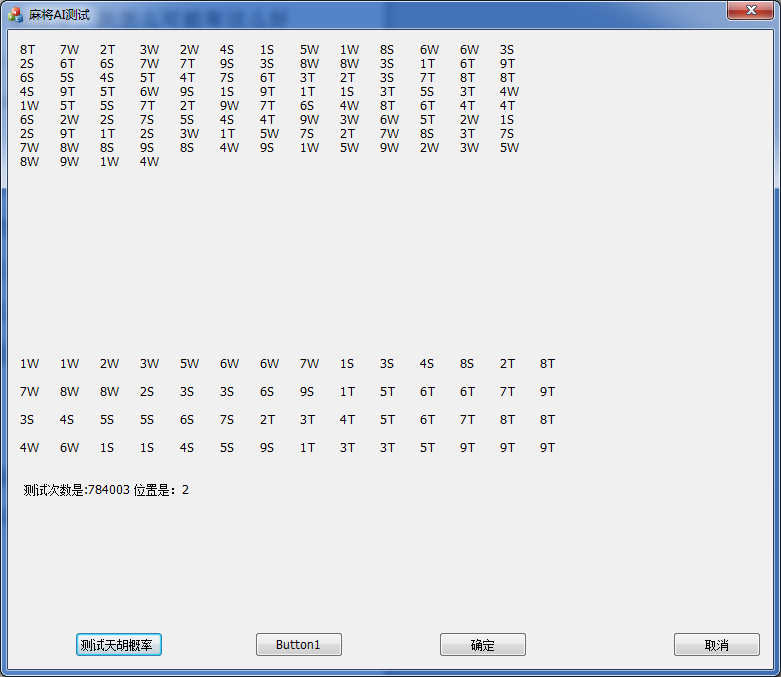The width and height of the screenshot is (781, 677).
Task: Select 8S in the hand row beginning 1W 1W
Action: 467,364
